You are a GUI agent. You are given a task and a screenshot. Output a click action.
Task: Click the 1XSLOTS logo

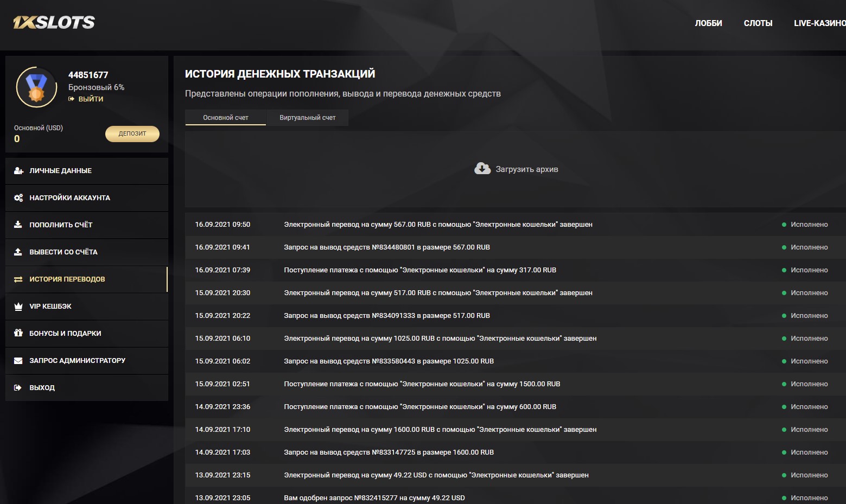click(x=54, y=22)
